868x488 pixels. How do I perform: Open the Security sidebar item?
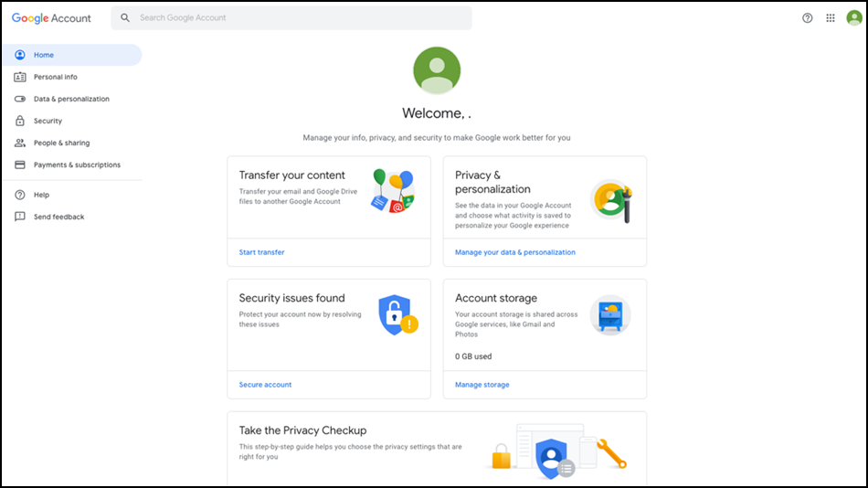[48, 121]
